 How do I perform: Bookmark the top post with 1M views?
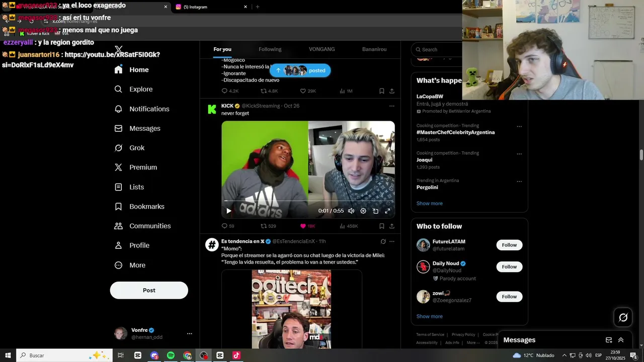(382, 91)
